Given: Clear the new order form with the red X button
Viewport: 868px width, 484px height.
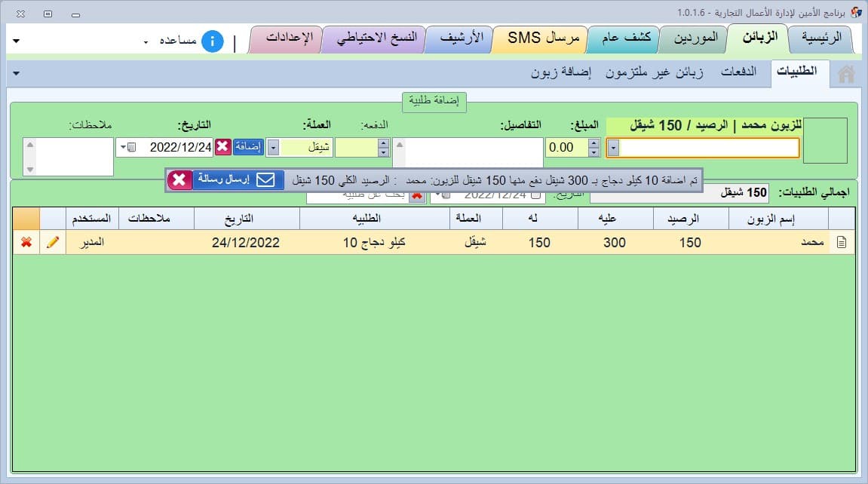Looking at the screenshot, I should tap(223, 146).
